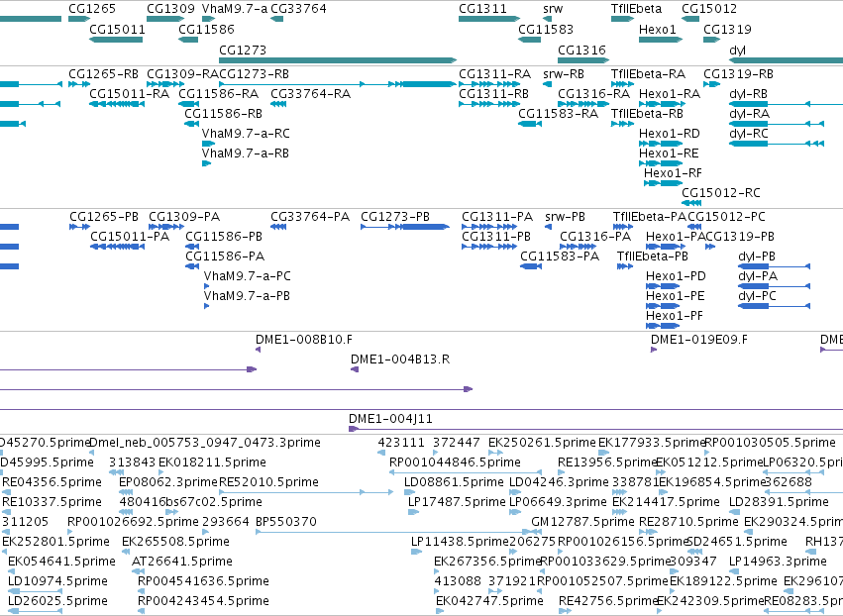Click transcript Hexo1-RD
Image resolution: width=843 pixels, height=616 pixels.
(670, 134)
